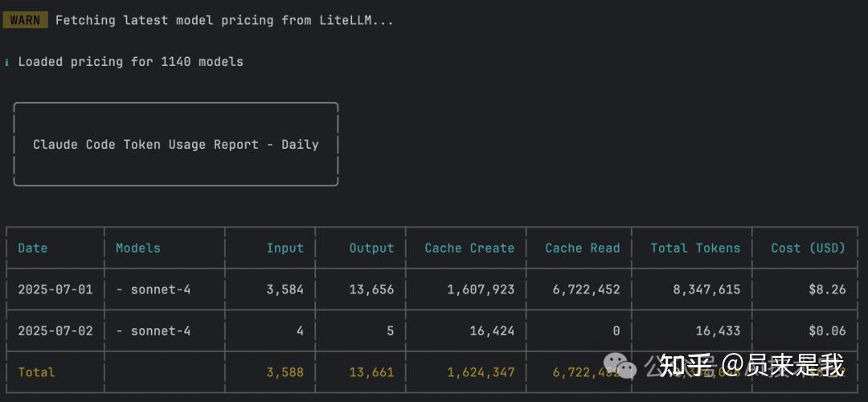Select the Date column header
This screenshot has width=868, height=402.
point(33,248)
